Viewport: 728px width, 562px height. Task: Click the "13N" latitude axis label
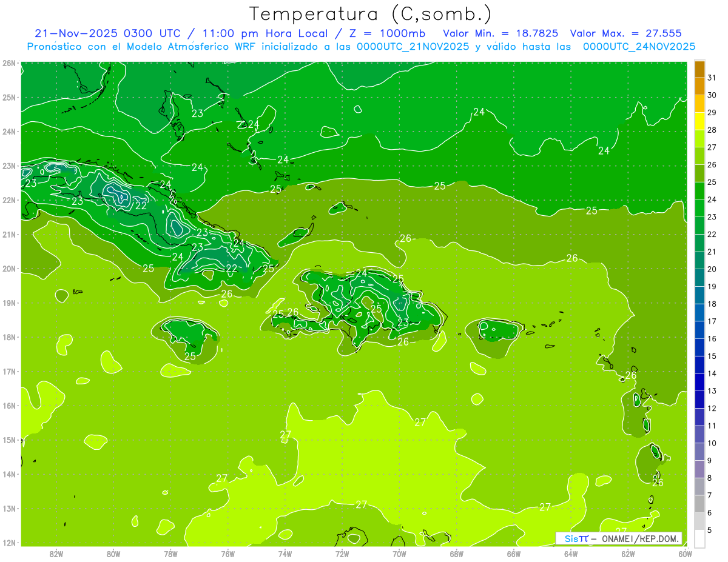pos(9,508)
